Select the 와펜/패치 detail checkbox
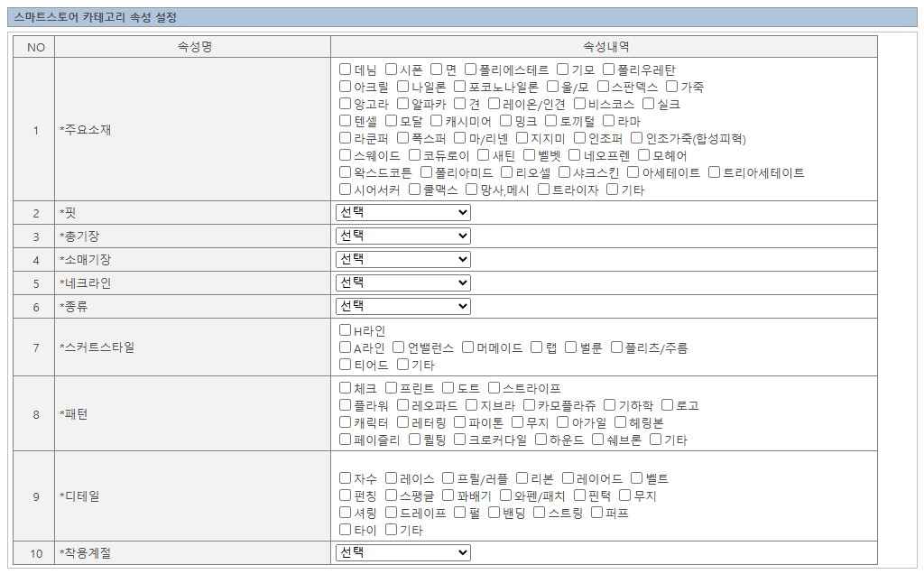Screen dimensions: 924x574 pos(506,495)
